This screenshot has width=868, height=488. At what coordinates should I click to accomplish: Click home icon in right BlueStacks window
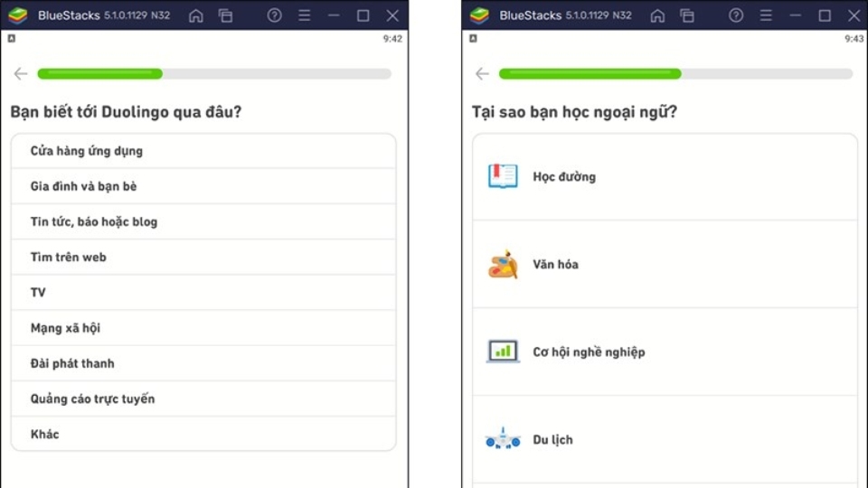click(x=657, y=15)
